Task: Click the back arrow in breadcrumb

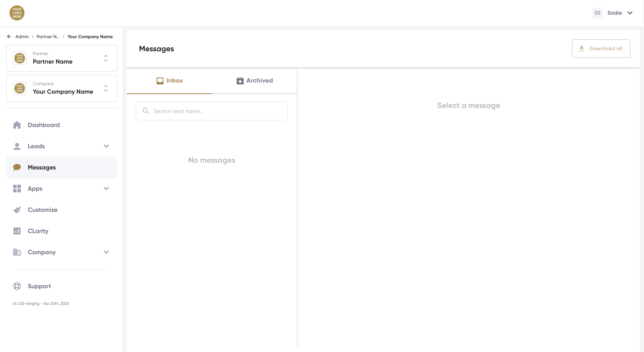Action: click(9, 36)
